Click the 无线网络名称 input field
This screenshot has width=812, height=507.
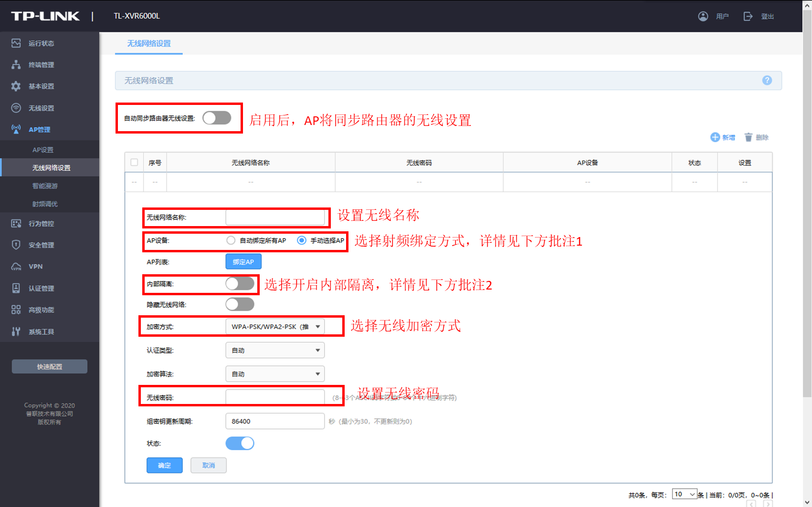click(x=275, y=217)
